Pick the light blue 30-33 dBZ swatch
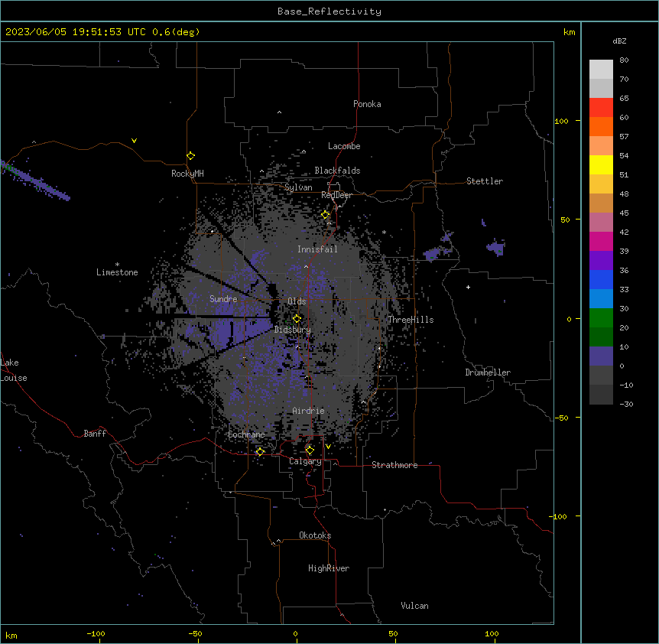659x644 pixels. (601, 299)
